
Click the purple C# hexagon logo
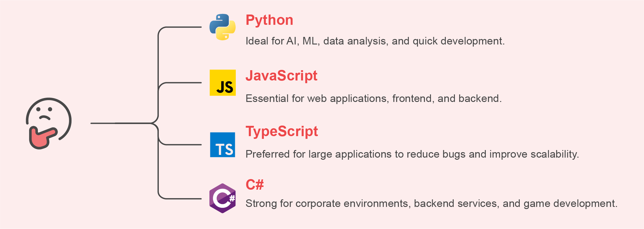coord(222,198)
